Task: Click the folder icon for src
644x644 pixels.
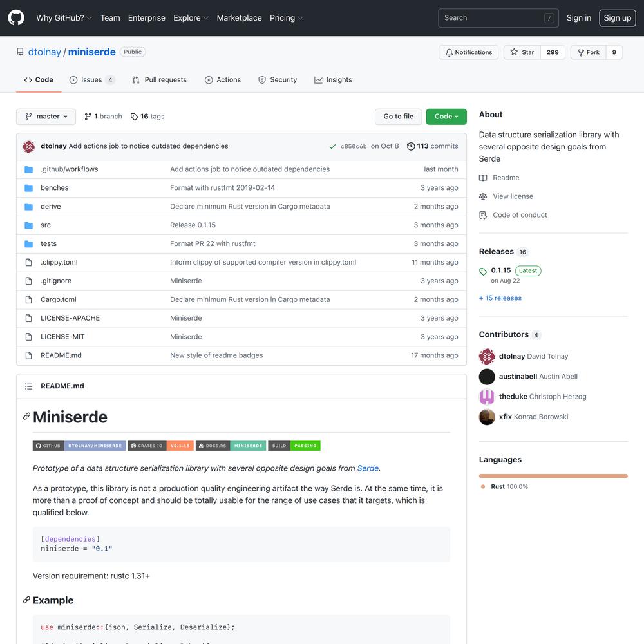Action: click(x=29, y=225)
